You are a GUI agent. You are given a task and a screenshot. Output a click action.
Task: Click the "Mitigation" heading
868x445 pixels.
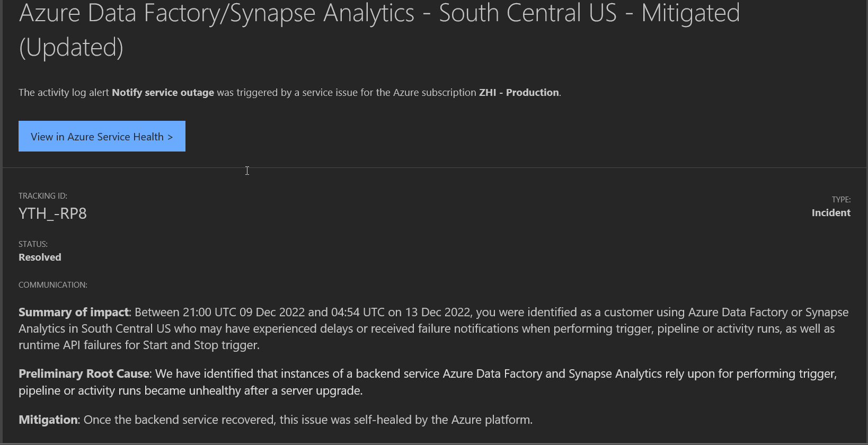[x=48, y=420]
